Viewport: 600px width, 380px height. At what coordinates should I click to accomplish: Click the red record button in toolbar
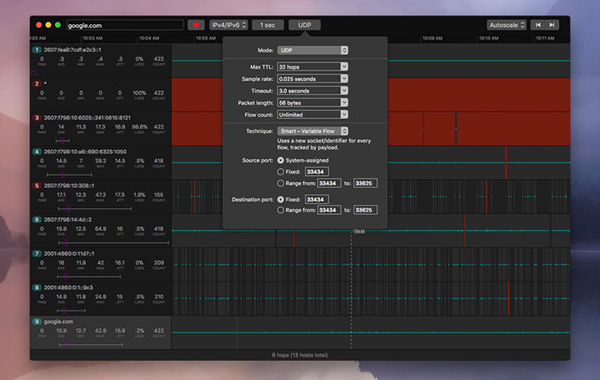[196, 25]
